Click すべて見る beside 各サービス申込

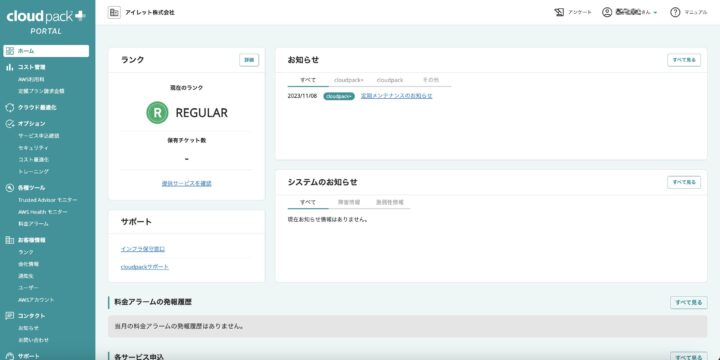coord(689,357)
